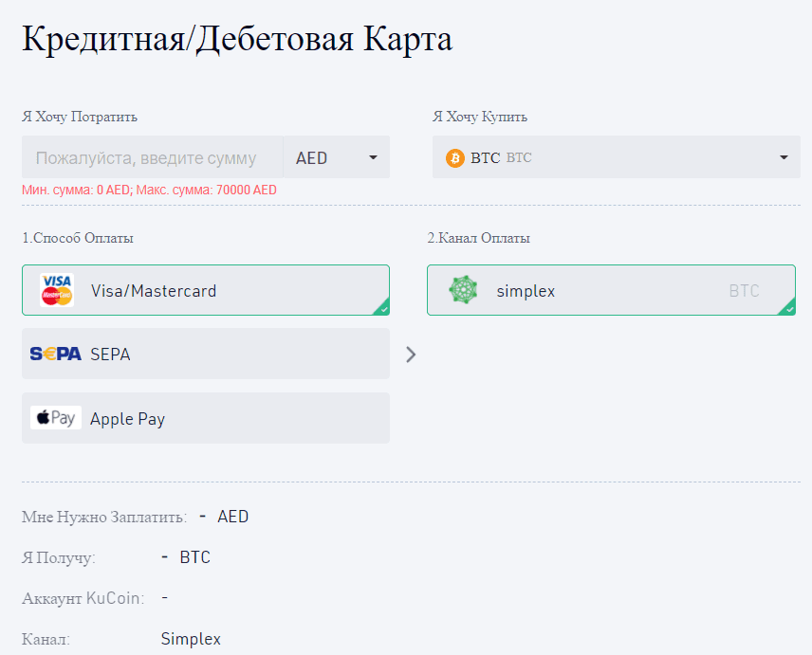
Task: Click the Visa/Mastercard logo icon
Action: pyautogui.click(x=57, y=290)
